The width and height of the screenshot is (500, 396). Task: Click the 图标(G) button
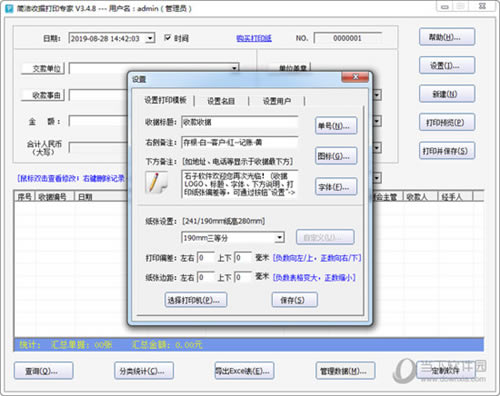[x=336, y=156]
